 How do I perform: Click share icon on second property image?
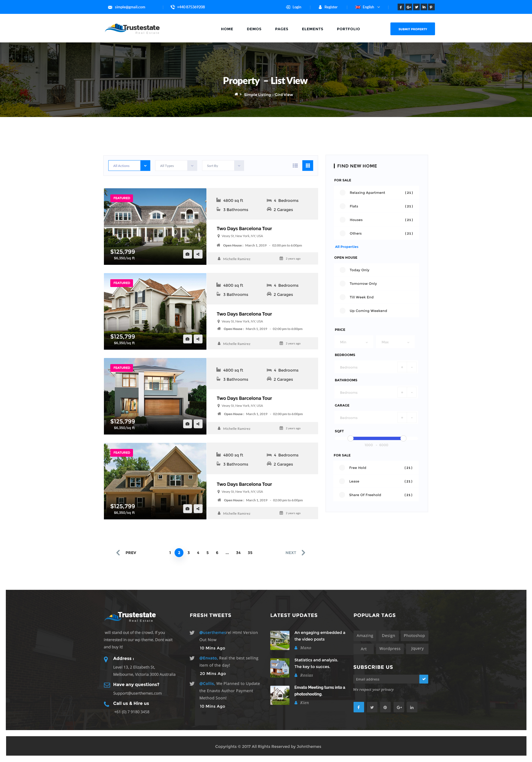pyautogui.click(x=198, y=339)
